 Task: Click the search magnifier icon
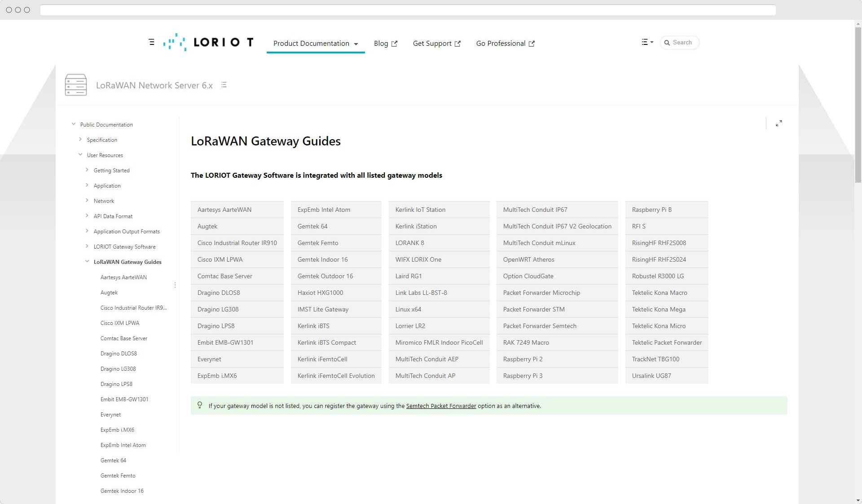tap(667, 43)
